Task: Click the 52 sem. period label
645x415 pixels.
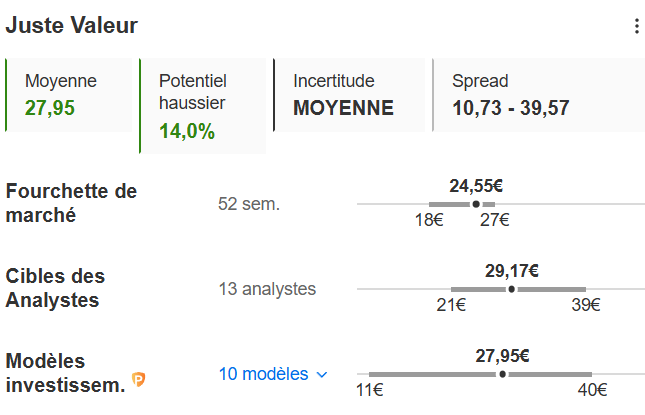Action: (x=249, y=204)
